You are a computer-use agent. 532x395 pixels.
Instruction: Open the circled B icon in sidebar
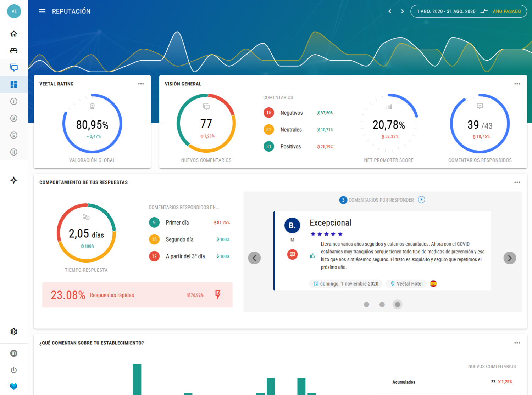tap(14, 118)
